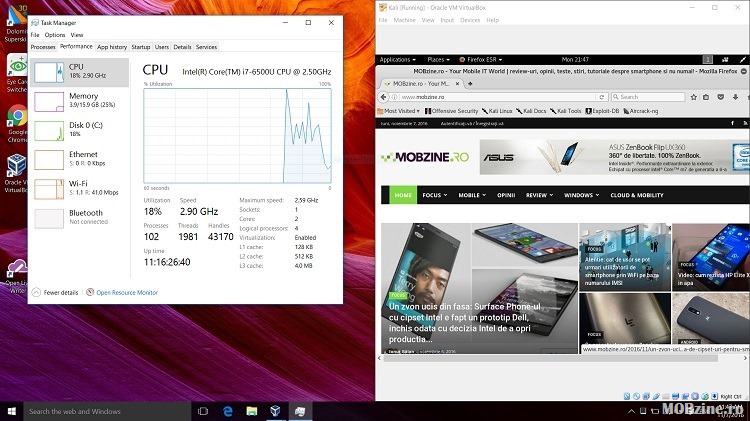The width and height of the screenshot is (750, 421).
Task: Click HOME in MOBzine navigation
Action: click(403, 195)
